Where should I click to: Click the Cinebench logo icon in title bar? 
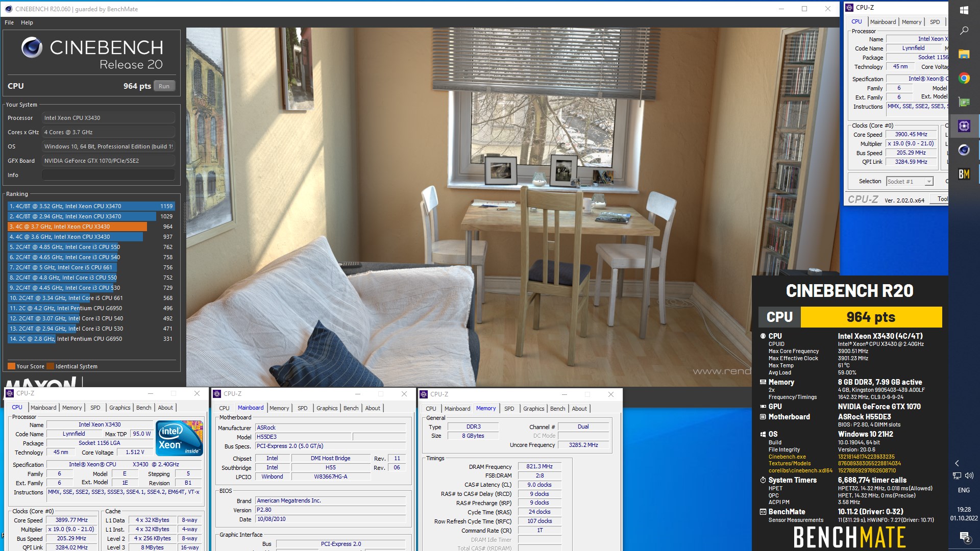click(9, 9)
